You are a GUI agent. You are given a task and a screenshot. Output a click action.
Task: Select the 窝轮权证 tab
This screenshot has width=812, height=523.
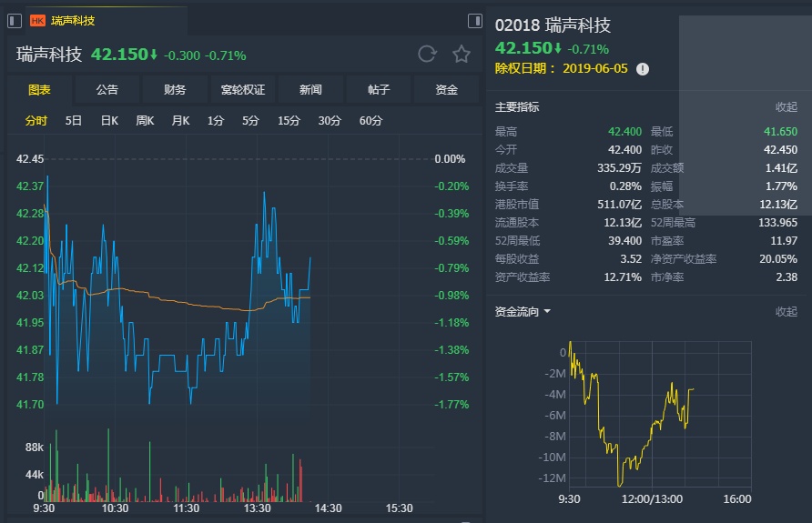pyautogui.click(x=243, y=90)
